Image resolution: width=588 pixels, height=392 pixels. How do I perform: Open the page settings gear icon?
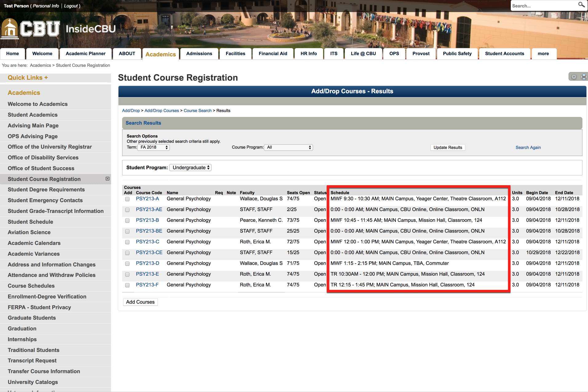click(574, 77)
